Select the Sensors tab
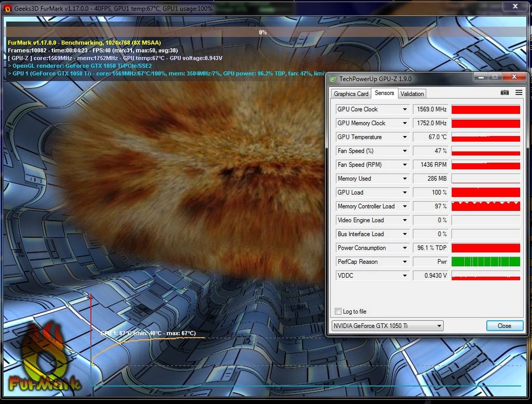532x404 pixels. point(384,93)
